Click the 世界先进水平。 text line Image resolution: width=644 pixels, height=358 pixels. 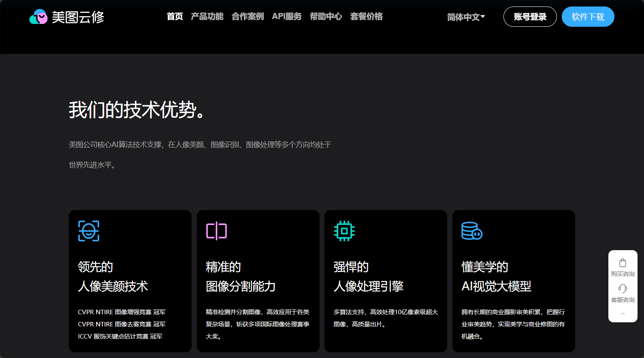click(92, 165)
